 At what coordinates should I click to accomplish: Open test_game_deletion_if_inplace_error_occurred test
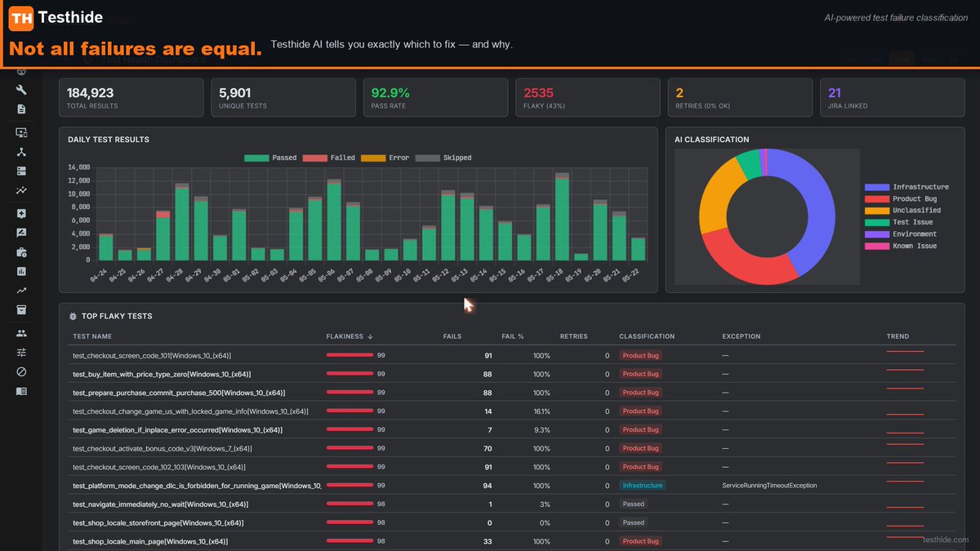coord(178,429)
